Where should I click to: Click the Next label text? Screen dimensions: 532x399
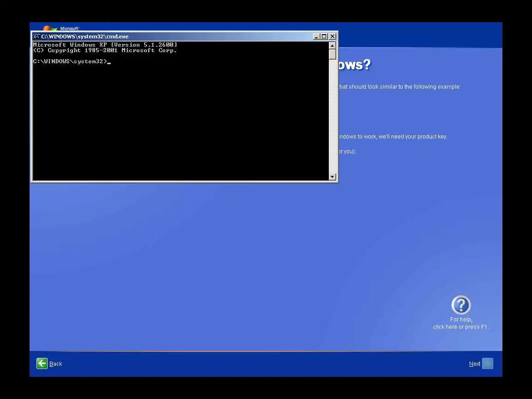pos(475,364)
